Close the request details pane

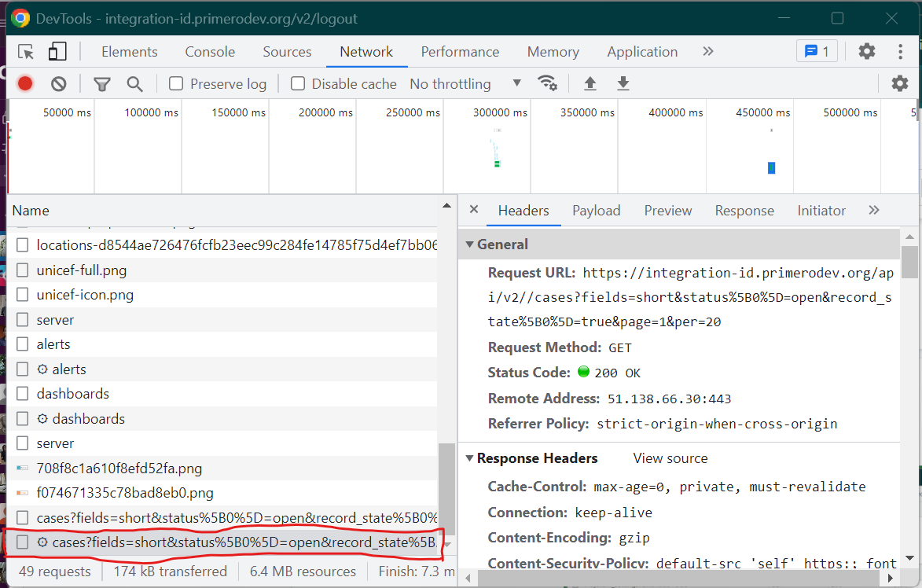474,209
